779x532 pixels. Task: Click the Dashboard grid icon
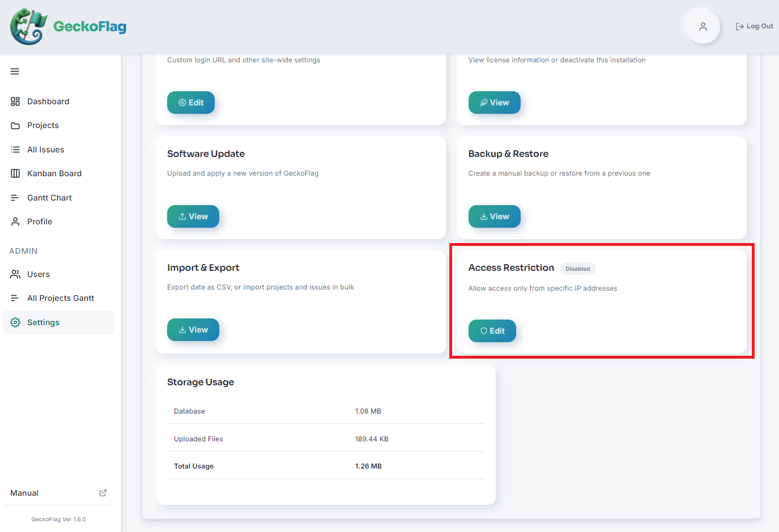15,101
